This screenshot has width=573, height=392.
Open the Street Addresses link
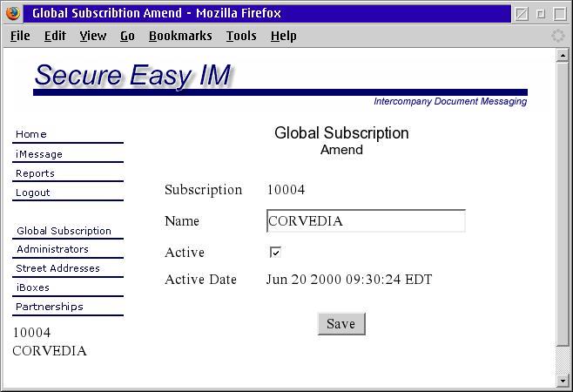(x=57, y=268)
